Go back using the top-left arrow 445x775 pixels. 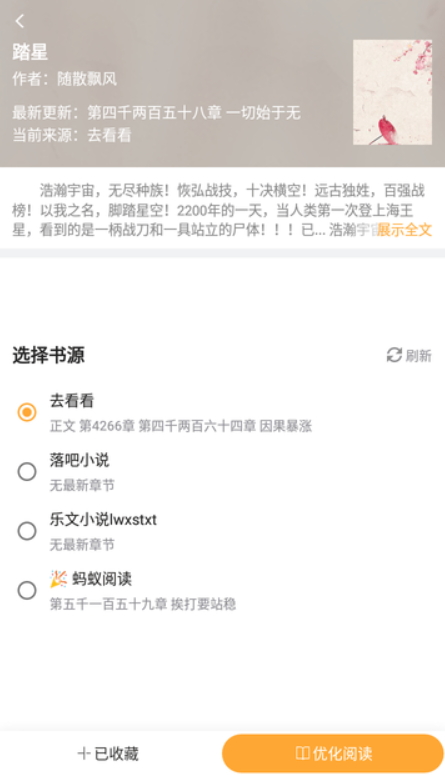tap(20, 21)
